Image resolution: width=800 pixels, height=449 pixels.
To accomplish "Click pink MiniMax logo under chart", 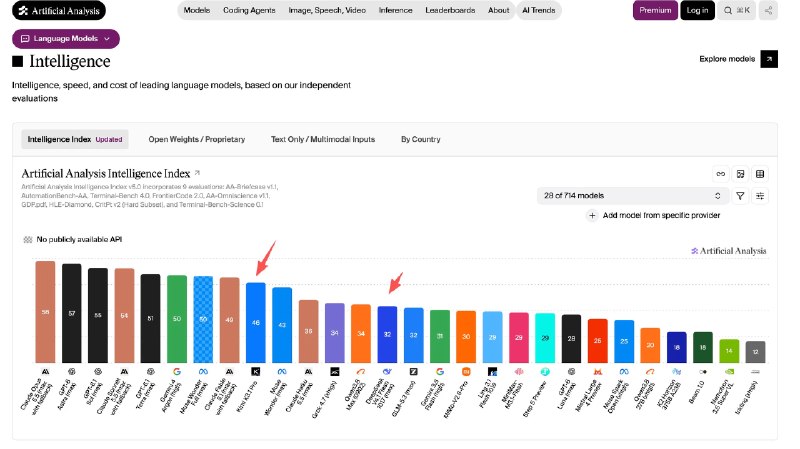I will 519,371.
